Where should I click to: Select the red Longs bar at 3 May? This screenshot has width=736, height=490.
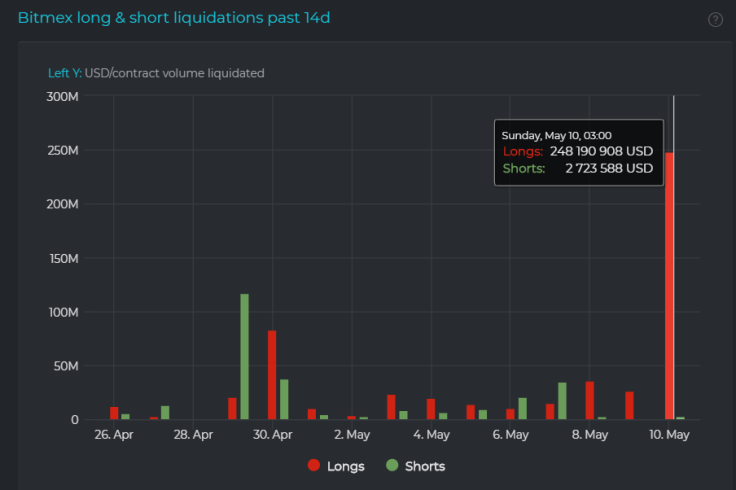pyautogui.click(x=391, y=407)
